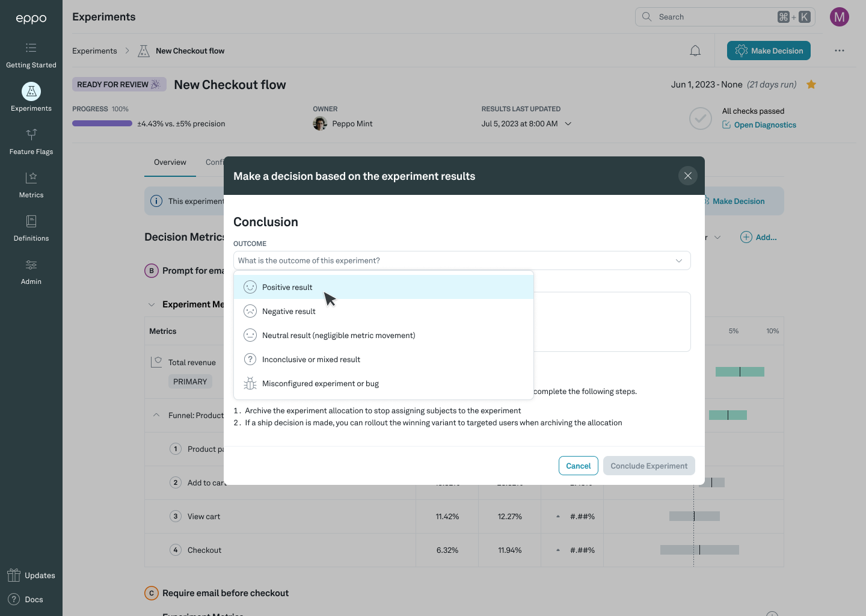Choose Misconfigured experiment or bug option

[x=320, y=384]
